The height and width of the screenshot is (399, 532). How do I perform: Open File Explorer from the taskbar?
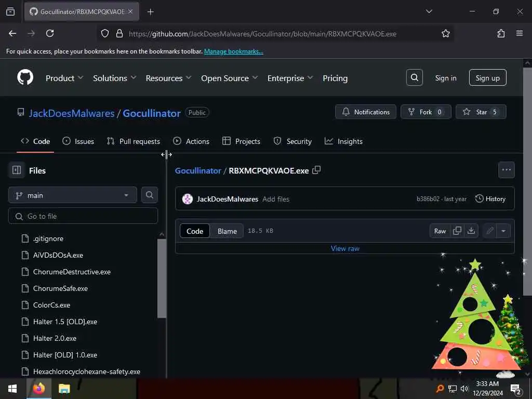[x=64, y=389]
